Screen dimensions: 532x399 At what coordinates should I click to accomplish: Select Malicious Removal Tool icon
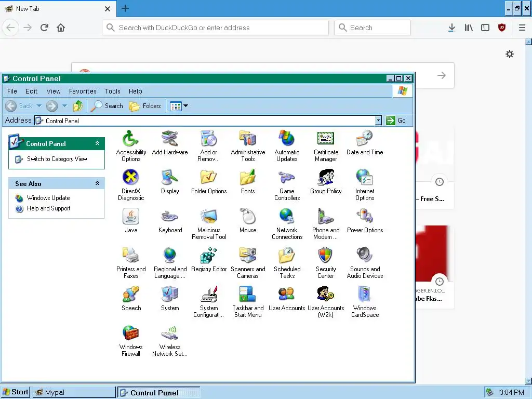click(x=209, y=216)
